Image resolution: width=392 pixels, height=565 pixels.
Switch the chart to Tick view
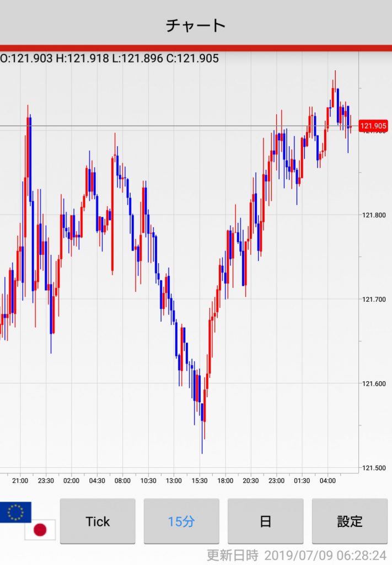(x=98, y=521)
